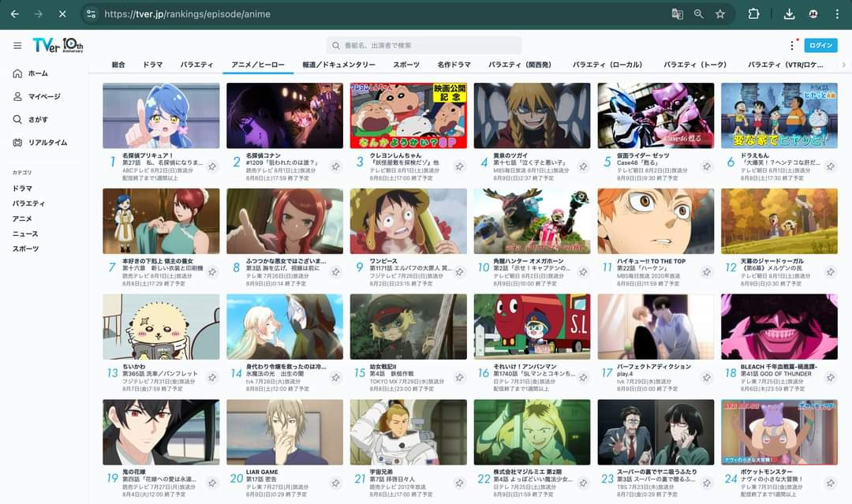The image size is (852, 504).
Task: Favorite ハイキュー!! TO THE TOP episode
Action: tap(707, 271)
